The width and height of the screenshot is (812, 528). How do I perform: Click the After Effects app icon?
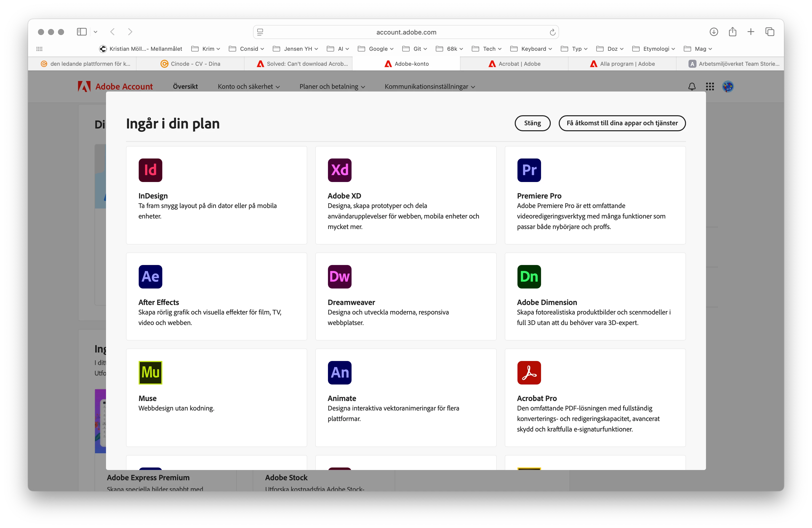click(150, 276)
